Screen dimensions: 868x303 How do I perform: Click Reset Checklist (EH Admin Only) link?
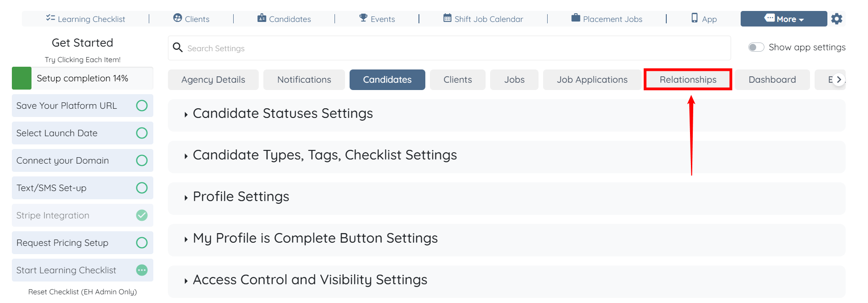click(83, 292)
